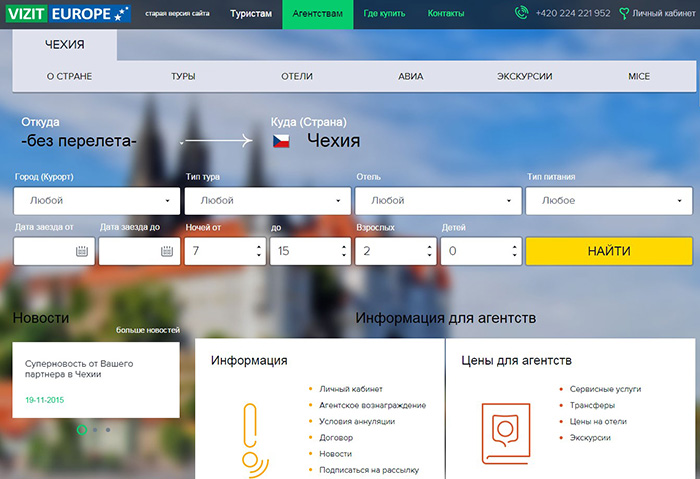Click the Взрослых number field
This screenshot has height=479, width=700.
pyautogui.click(x=390, y=251)
